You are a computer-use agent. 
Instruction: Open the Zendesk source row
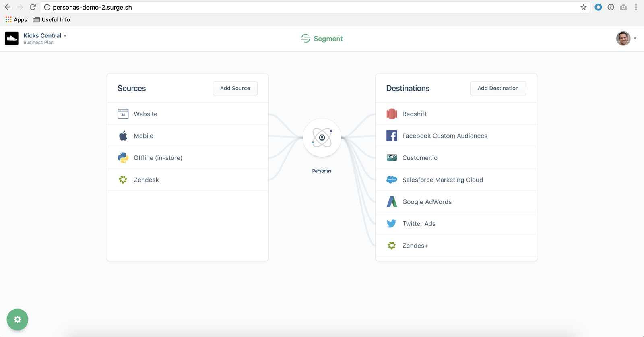(188, 180)
